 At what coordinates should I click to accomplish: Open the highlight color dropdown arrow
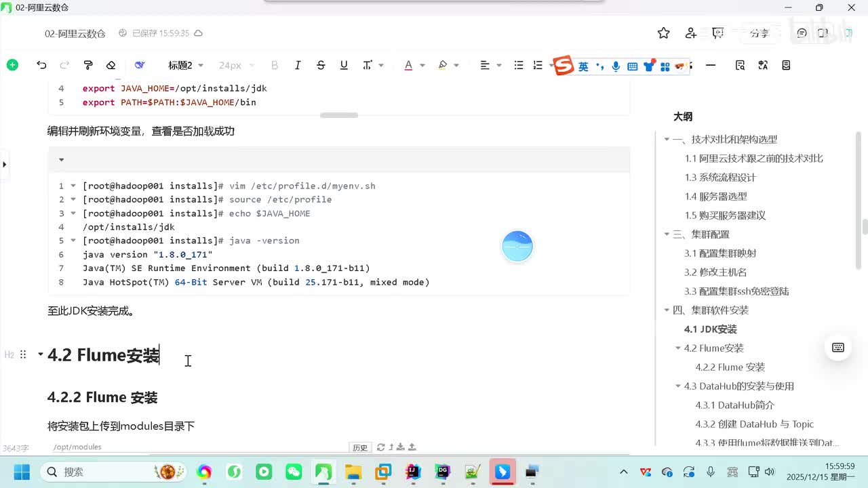pyautogui.click(x=456, y=65)
